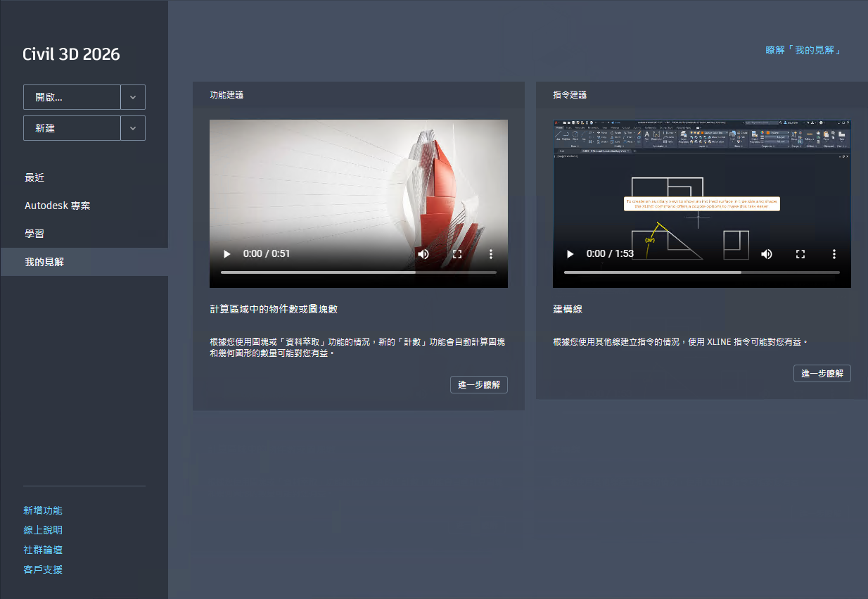Click the 指令建議 card header
This screenshot has height=599, width=868.
point(702,95)
